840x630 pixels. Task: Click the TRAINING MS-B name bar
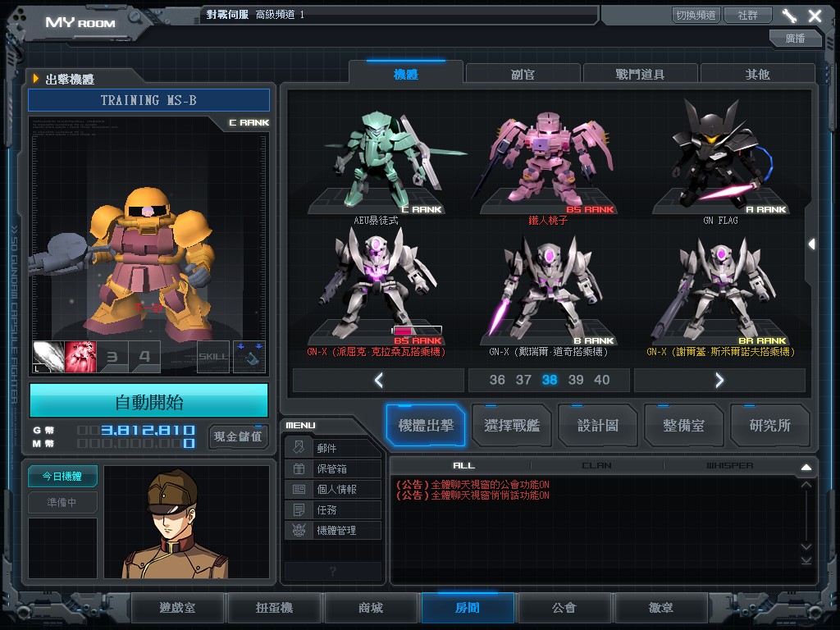tap(149, 100)
